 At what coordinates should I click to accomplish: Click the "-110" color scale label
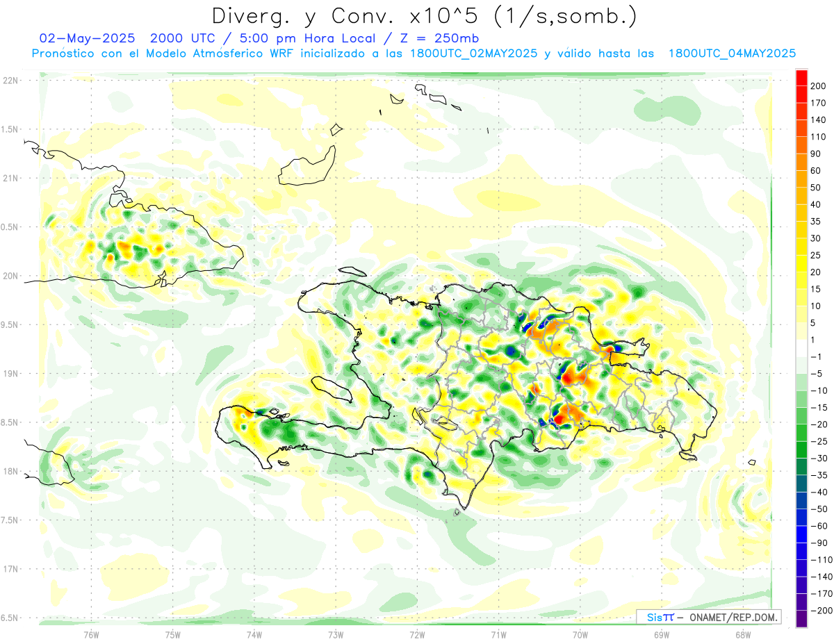click(x=821, y=559)
